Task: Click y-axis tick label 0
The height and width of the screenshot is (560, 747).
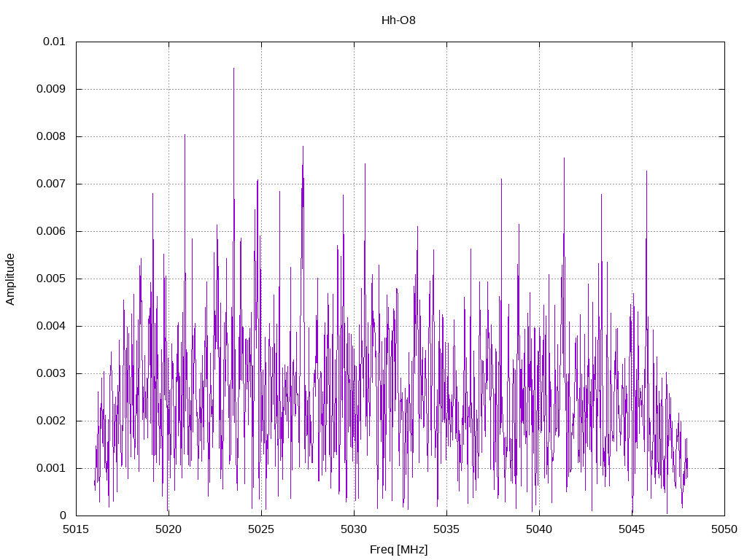Action: (63, 516)
